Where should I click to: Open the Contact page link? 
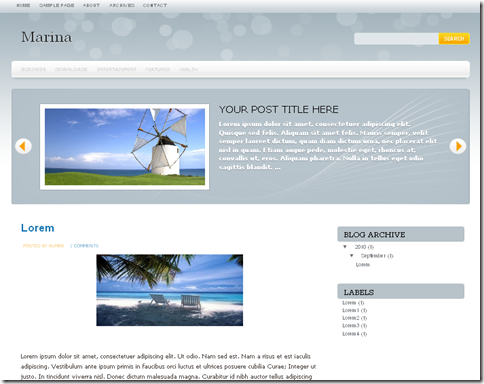pos(155,5)
